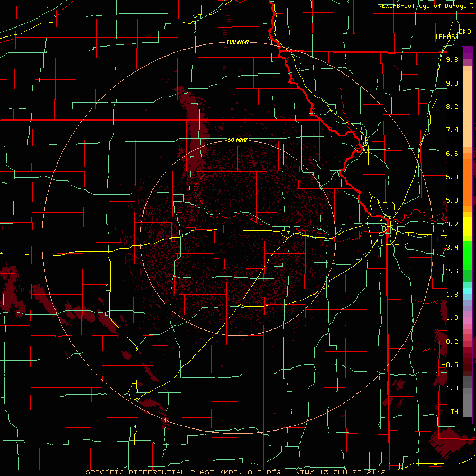Click the -1.3 scale value
476x476 pixels.
[450, 388]
